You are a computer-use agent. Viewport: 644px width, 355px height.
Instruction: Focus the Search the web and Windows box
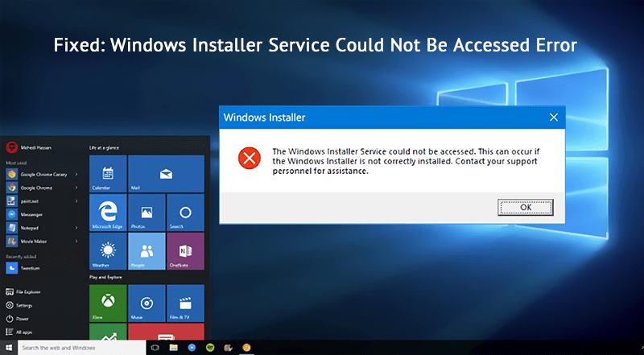click(82, 348)
